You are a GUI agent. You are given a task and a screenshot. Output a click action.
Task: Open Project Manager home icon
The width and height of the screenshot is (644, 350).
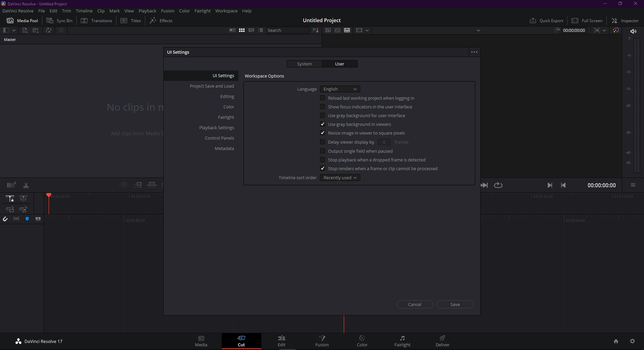pos(616,341)
